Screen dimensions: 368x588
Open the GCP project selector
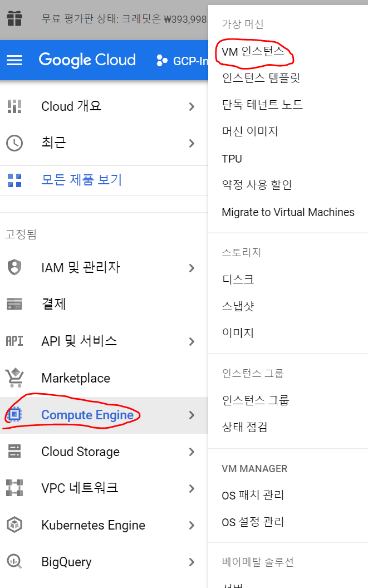coord(182,60)
